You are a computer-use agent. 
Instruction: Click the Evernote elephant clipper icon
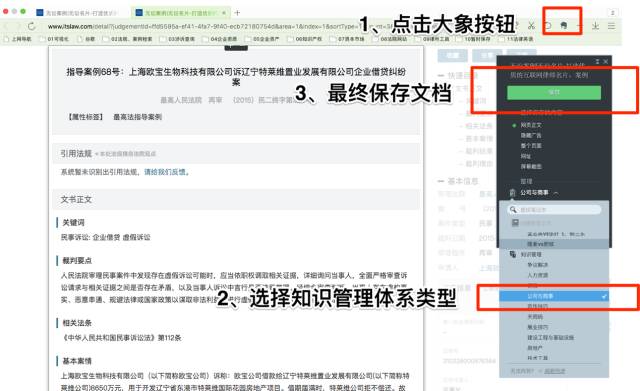click(x=563, y=26)
